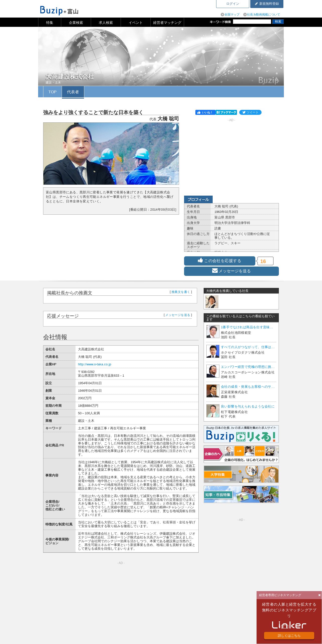Click the 2002万円 capital value
322x644 pixels.
pyautogui.click(x=85, y=398)
